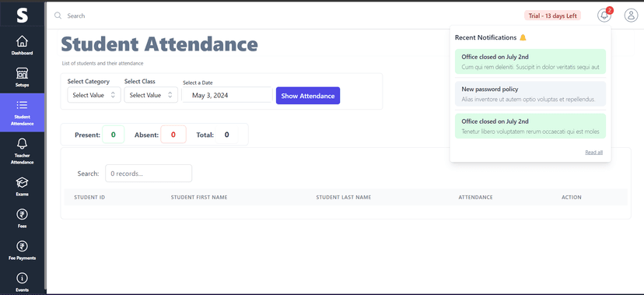The image size is (644, 295).
Task: Open the Dashboard home icon
Action: (23, 41)
